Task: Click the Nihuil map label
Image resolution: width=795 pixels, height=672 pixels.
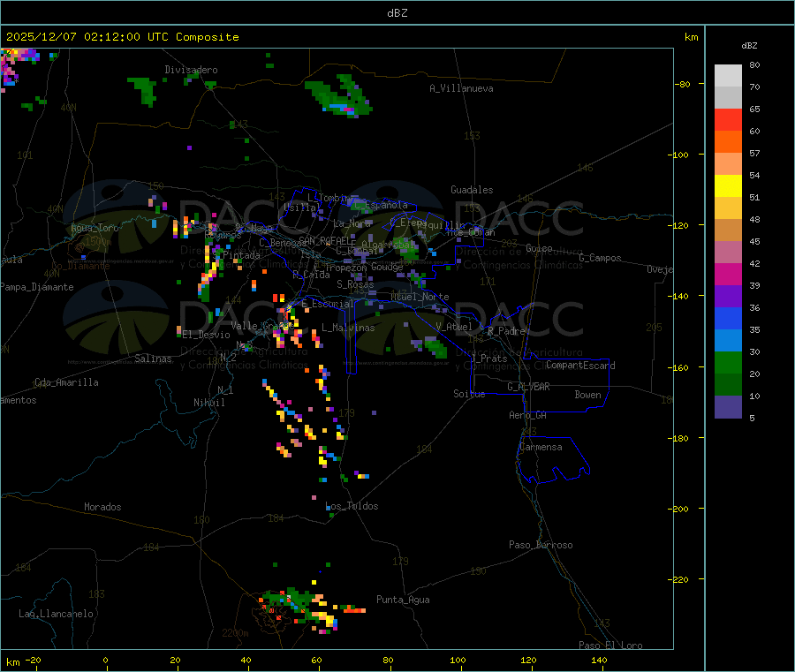Action: tap(209, 403)
